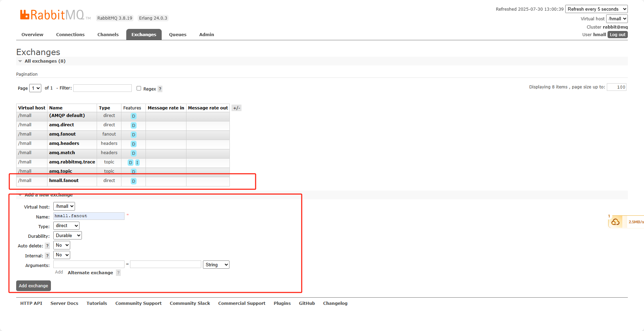Click the exchange Name input field
The width and height of the screenshot is (644, 331).
(x=89, y=216)
